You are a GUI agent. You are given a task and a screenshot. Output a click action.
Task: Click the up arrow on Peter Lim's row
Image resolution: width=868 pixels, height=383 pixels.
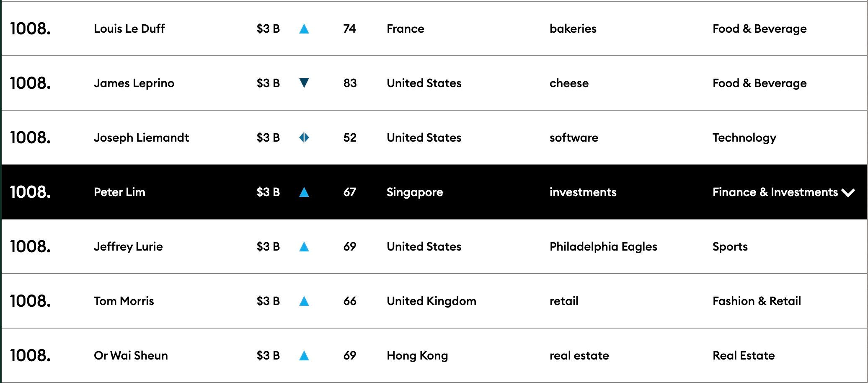(305, 192)
